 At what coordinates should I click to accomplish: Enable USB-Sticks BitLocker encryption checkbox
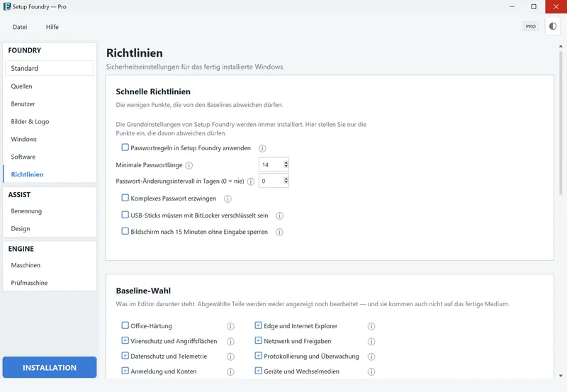(x=125, y=215)
